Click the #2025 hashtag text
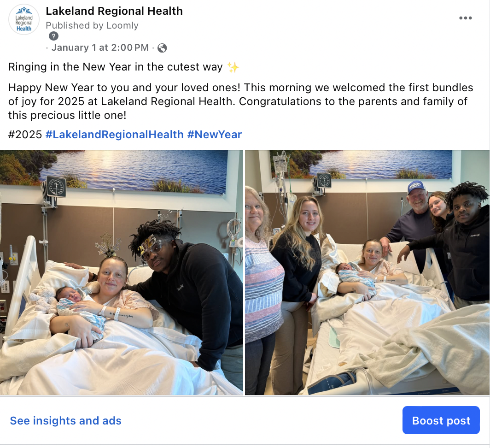490x448 pixels. 25,135
